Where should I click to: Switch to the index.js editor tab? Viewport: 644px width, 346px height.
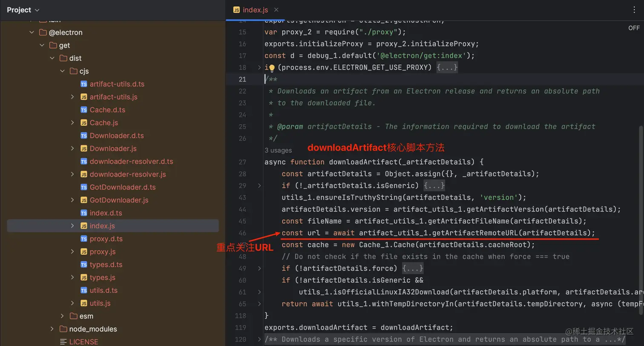[x=255, y=9]
